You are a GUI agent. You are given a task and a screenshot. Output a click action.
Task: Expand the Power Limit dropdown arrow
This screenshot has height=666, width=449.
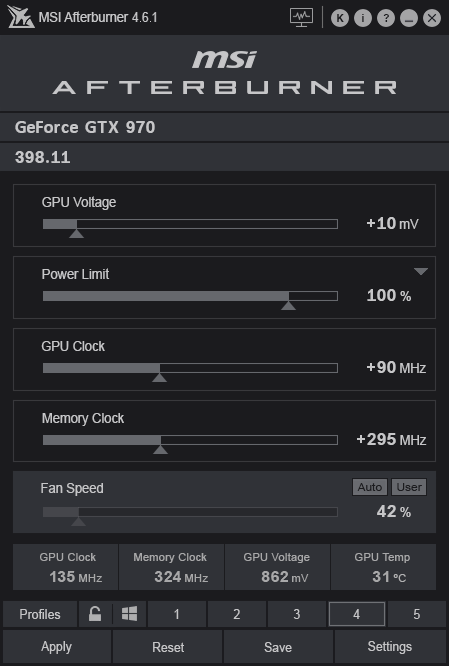coord(421,271)
